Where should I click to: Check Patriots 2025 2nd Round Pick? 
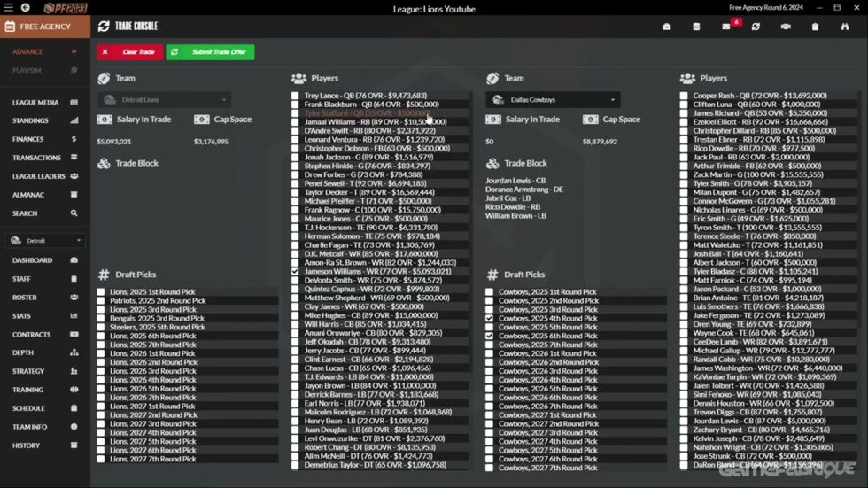pyautogui.click(x=101, y=301)
